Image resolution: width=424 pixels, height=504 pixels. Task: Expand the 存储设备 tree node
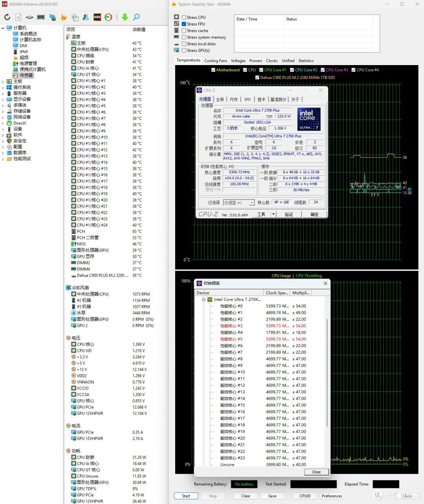tap(3, 111)
